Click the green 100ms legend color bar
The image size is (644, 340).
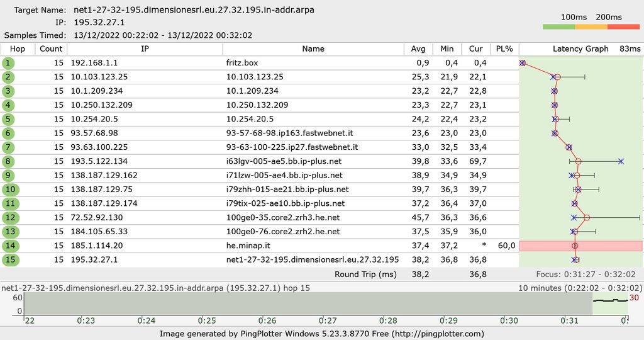pyautogui.click(x=558, y=26)
